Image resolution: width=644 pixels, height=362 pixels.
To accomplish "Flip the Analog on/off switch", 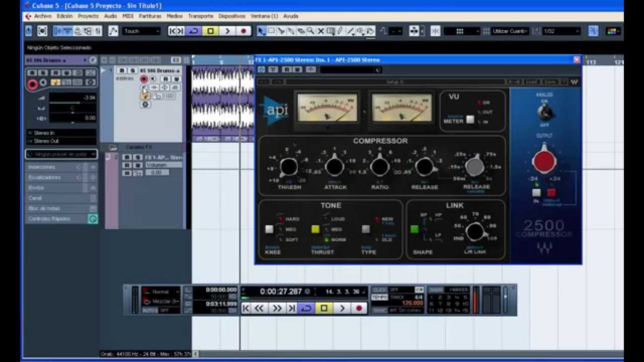I will [x=544, y=113].
